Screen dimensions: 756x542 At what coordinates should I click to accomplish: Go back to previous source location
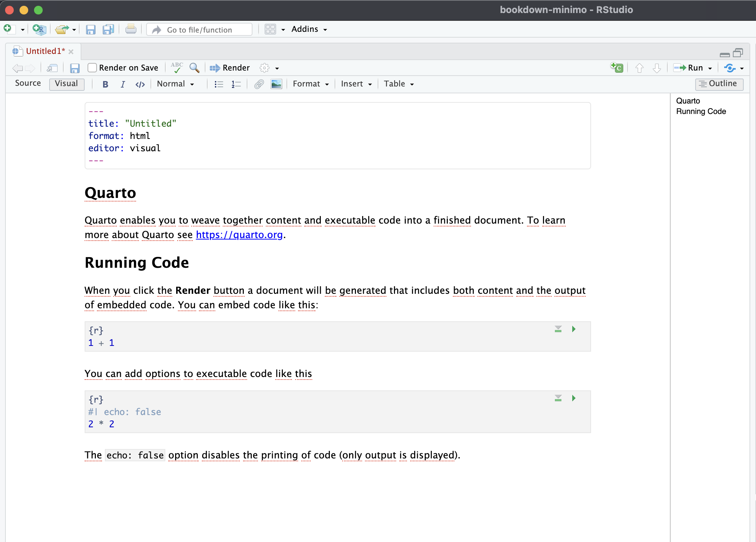coord(17,68)
